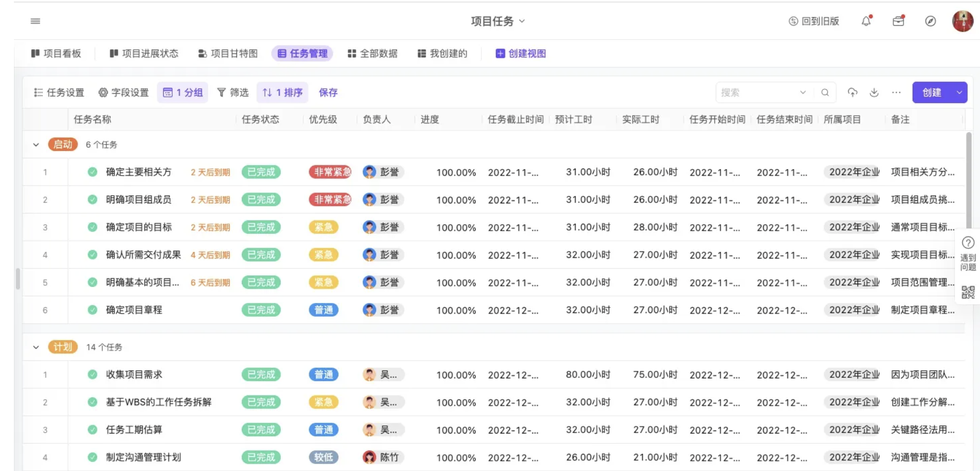Viewport: 980px width, 471px height.
Task: Click the 任务名称 column header
Action: pos(93,119)
